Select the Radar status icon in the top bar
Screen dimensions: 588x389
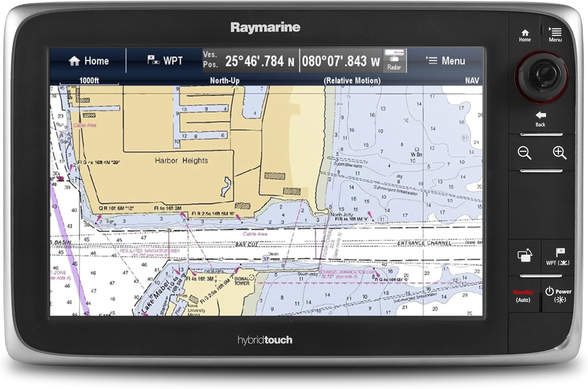pyautogui.click(x=395, y=61)
